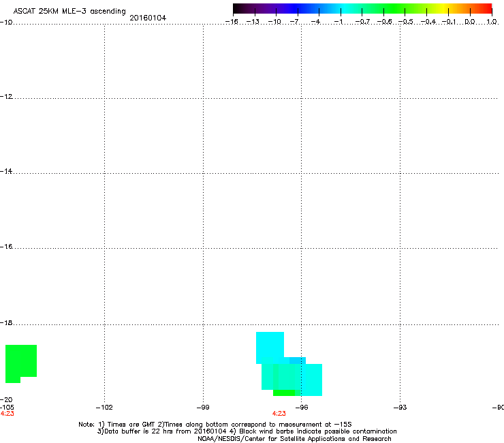This screenshot has height=443, width=504.
Task: Click the bright green cell at swath bottom
Action: pyautogui.click(x=284, y=393)
